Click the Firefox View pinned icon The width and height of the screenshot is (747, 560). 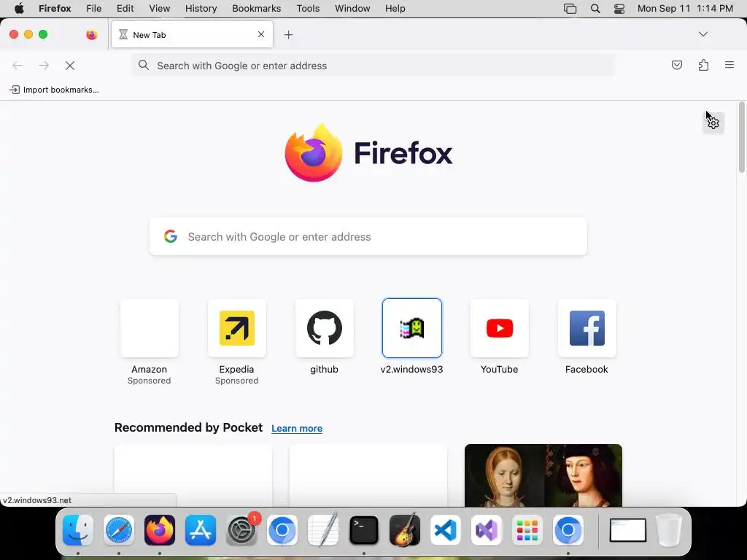pos(91,34)
